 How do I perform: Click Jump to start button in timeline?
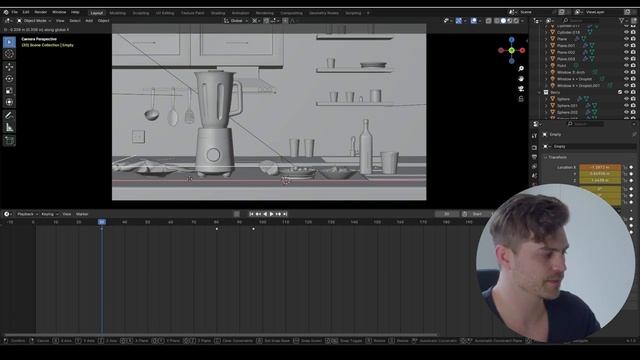coord(251,214)
